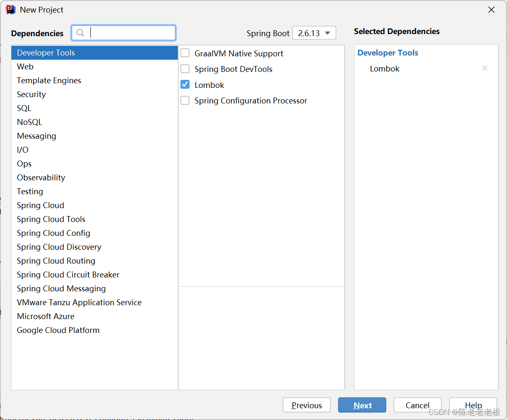
Task: Click the Cancel button
Action: pos(417,405)
